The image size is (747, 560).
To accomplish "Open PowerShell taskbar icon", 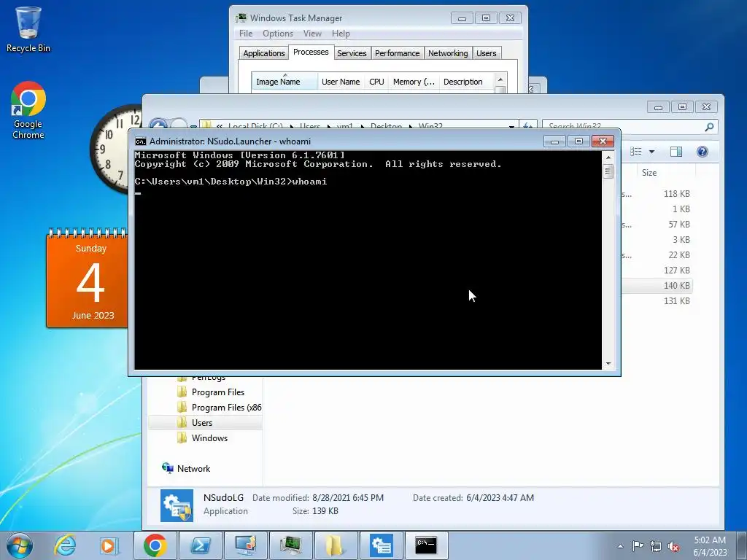I will (x=200, y=545).
